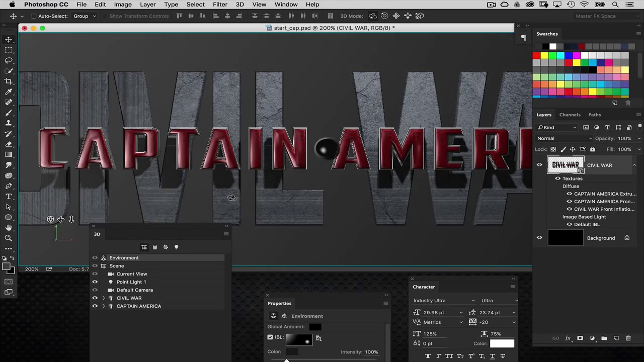The image size is (644, 362).
Task: Open layer filter Kind dropdown
Action: click(556, 127)
